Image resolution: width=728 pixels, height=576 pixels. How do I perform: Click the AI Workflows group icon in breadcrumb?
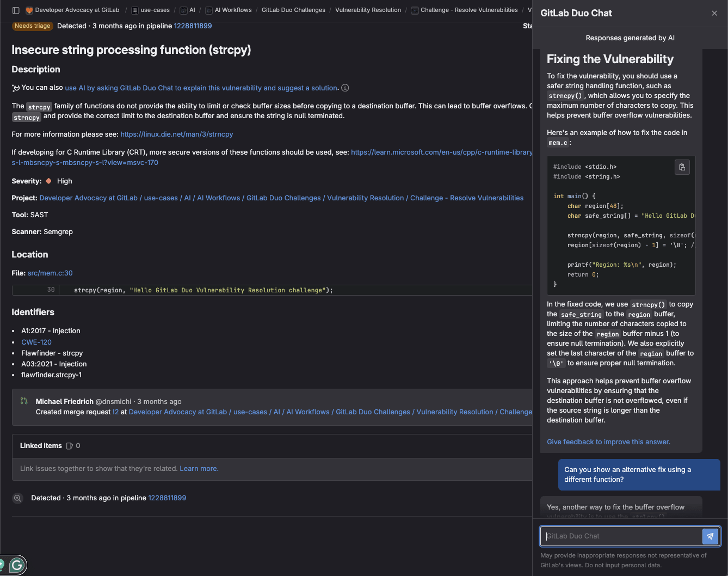tap(209, 10)
